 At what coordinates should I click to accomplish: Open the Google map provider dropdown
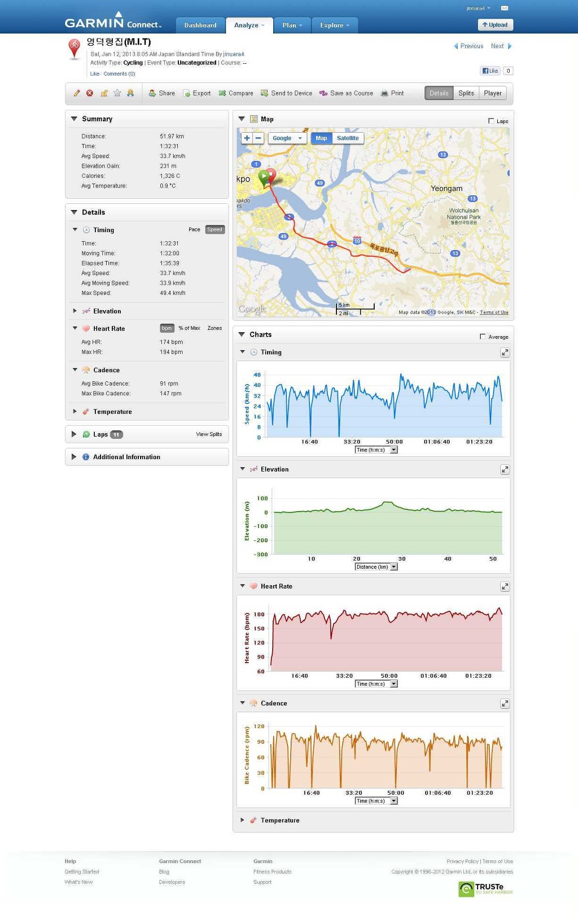coord(287,138)
